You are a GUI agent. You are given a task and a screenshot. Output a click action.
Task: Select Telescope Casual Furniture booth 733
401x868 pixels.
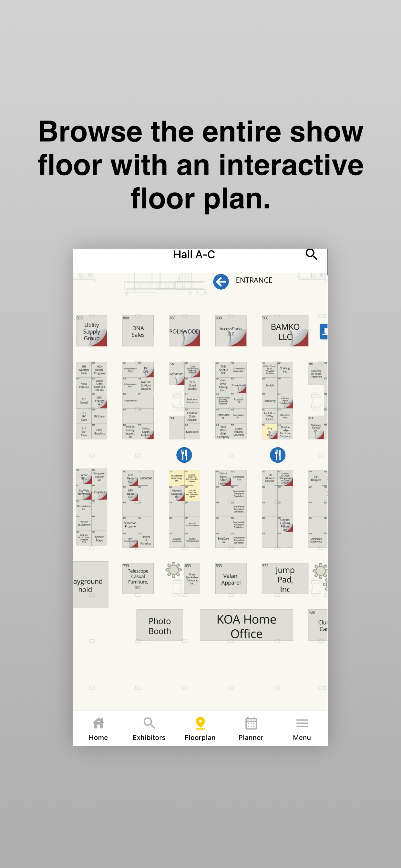pos(138,579)
